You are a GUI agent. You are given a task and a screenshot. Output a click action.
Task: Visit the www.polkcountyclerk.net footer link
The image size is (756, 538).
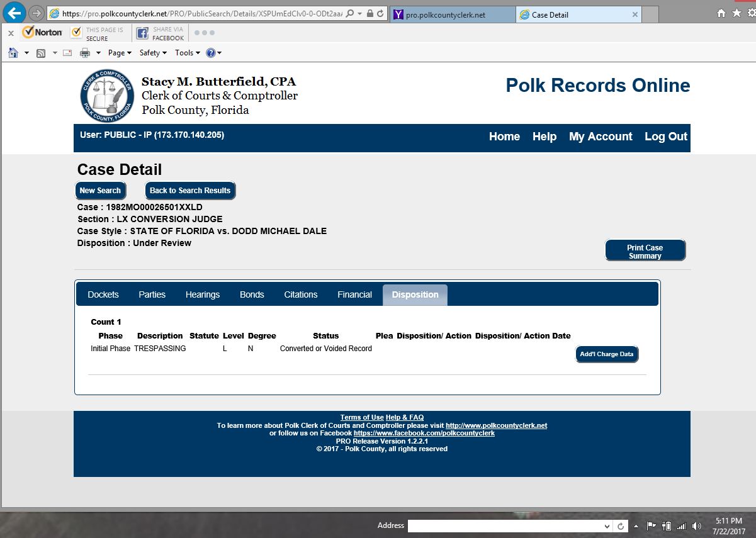[497, 425]
